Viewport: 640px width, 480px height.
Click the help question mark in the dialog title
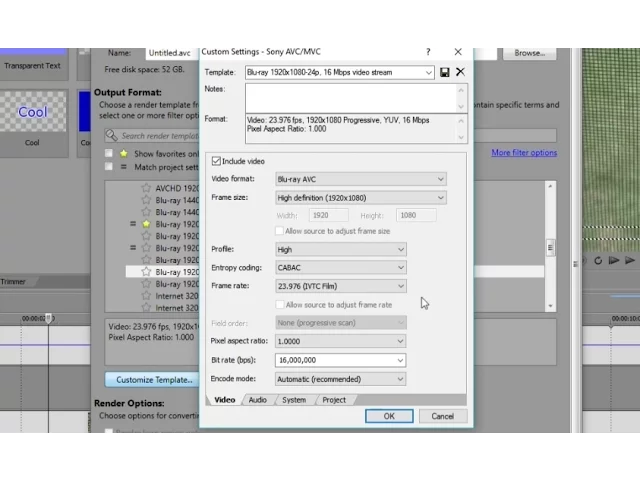click(x=428, y=52)
